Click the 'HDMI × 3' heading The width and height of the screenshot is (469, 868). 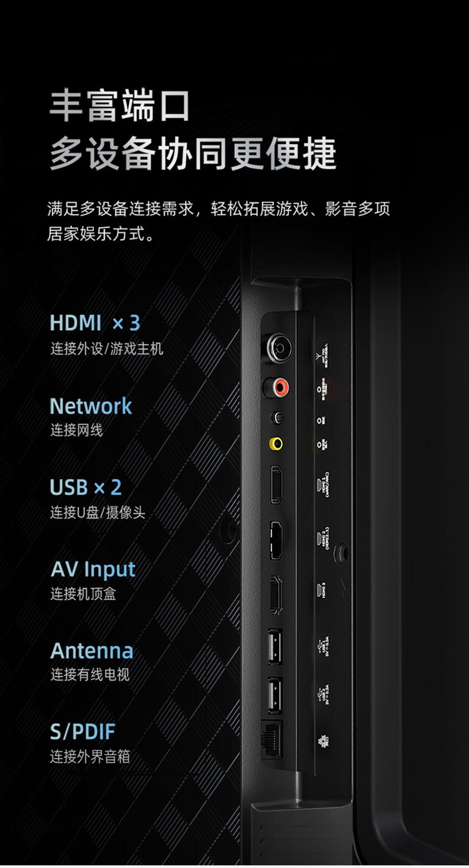point(95,323)
